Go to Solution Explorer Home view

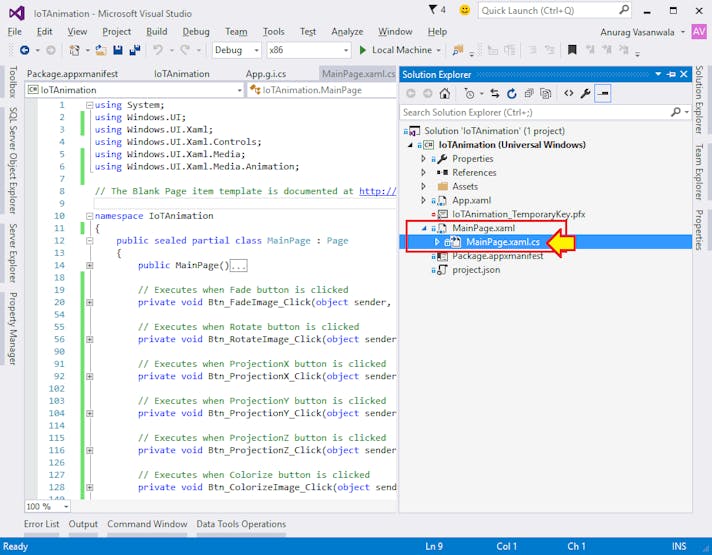point(445,94)
